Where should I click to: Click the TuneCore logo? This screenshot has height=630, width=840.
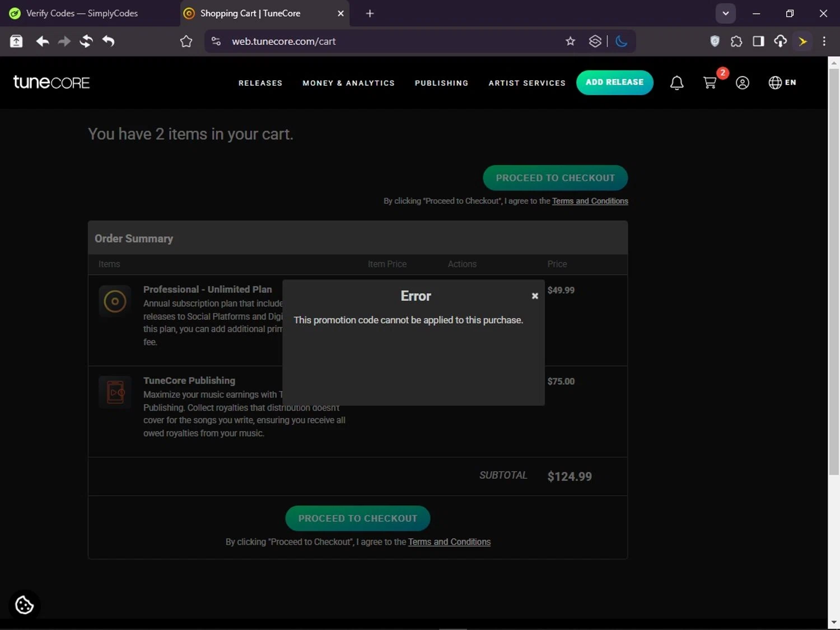[52, 82]
